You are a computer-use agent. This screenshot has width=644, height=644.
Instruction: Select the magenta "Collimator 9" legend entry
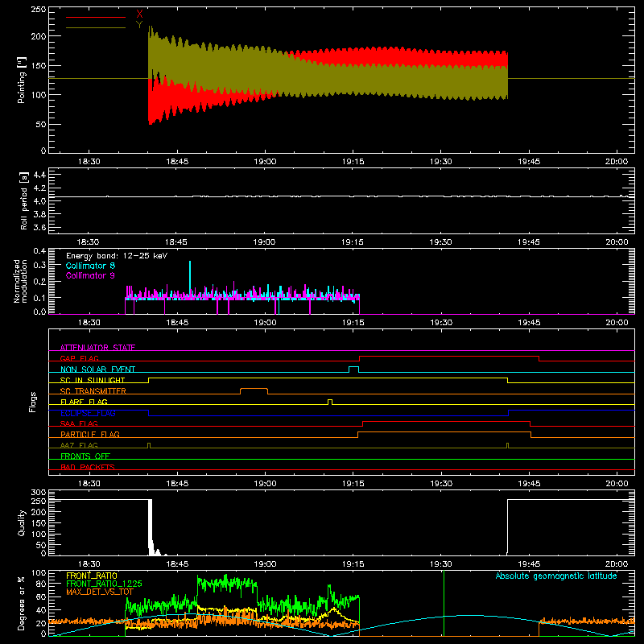pyautogui.click(x=90, y=275)
